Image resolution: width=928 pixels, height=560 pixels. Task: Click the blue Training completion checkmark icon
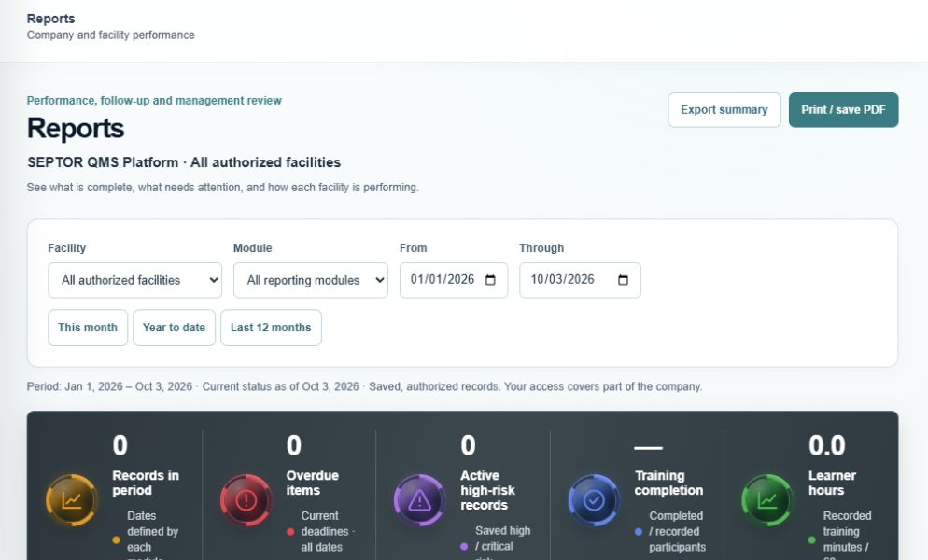tap(594, 500)
